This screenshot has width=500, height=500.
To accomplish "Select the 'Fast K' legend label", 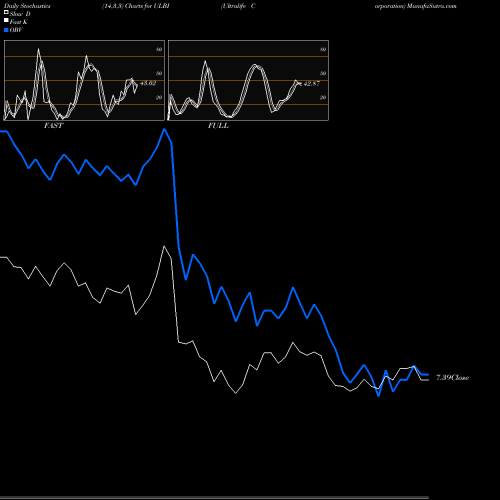I will coord(19,22).
